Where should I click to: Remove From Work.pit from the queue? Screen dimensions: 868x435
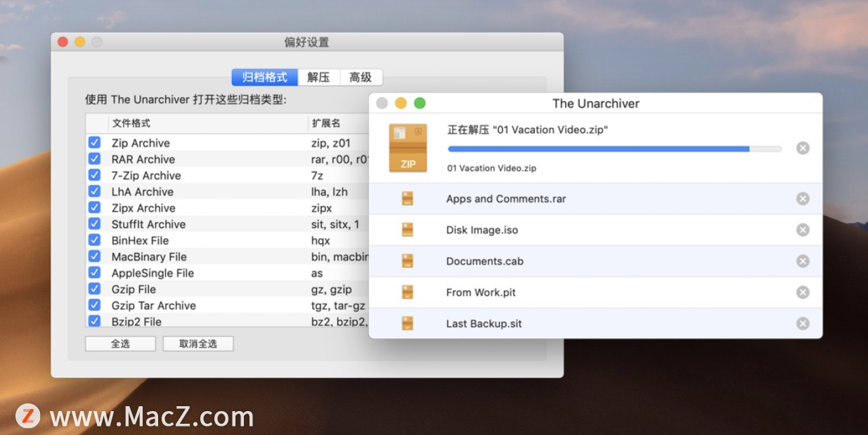(x=803, y=292)
